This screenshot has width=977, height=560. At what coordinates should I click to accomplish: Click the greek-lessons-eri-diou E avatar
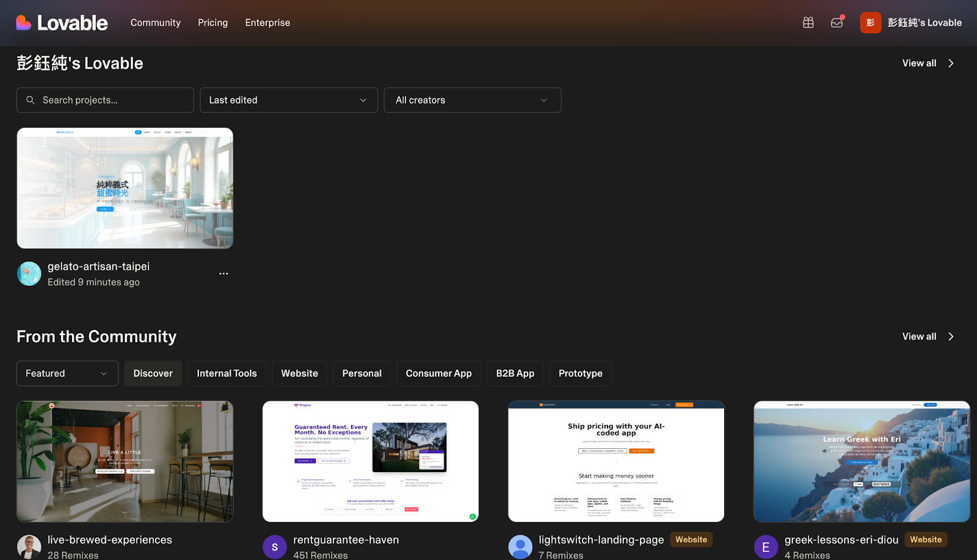766,547
